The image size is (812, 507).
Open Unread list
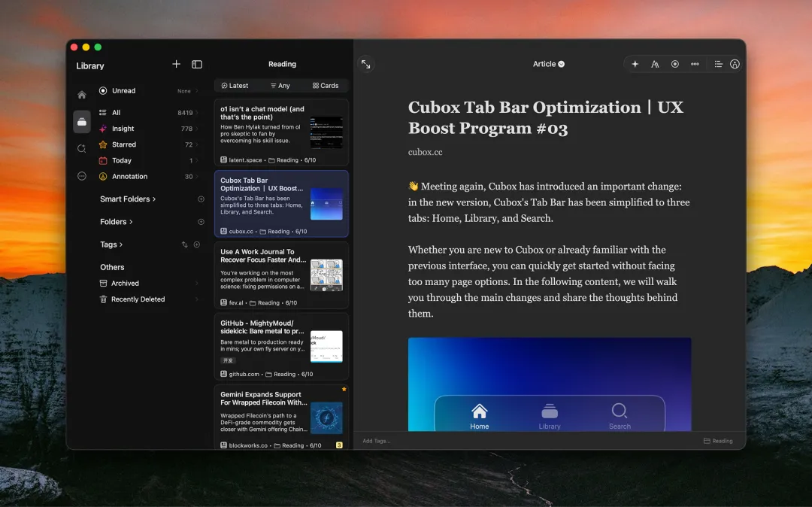point(149,90)
